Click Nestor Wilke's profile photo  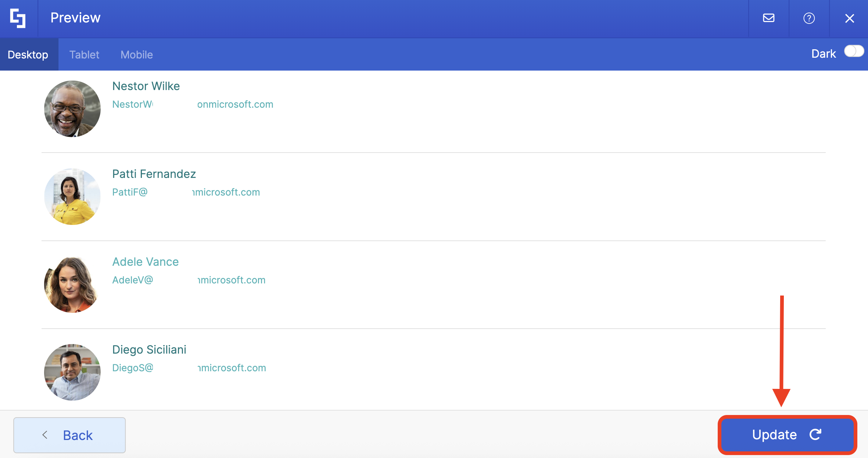pyautogui.click(x=72, y=109)
